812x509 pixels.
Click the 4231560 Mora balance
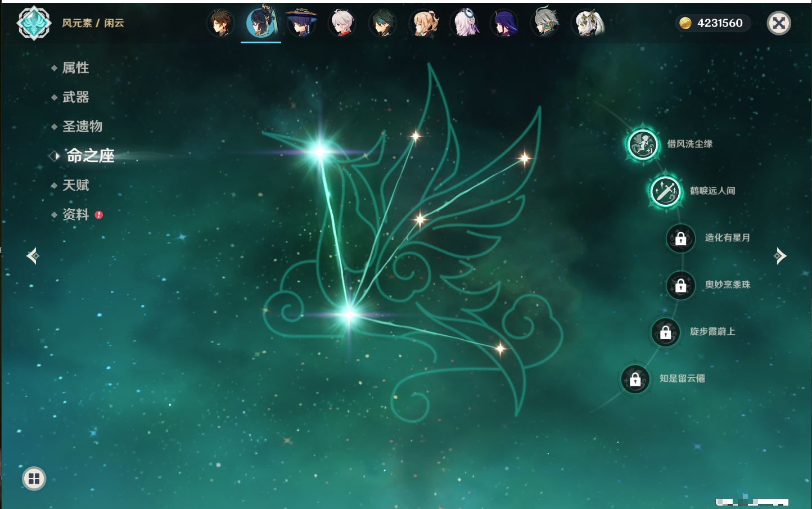[720, 23]
